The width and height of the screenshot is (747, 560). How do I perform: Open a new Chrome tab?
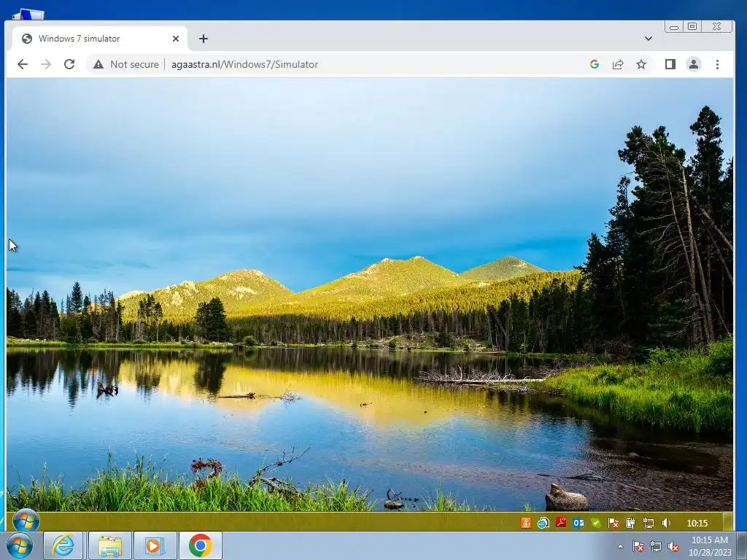pos(204,39)
